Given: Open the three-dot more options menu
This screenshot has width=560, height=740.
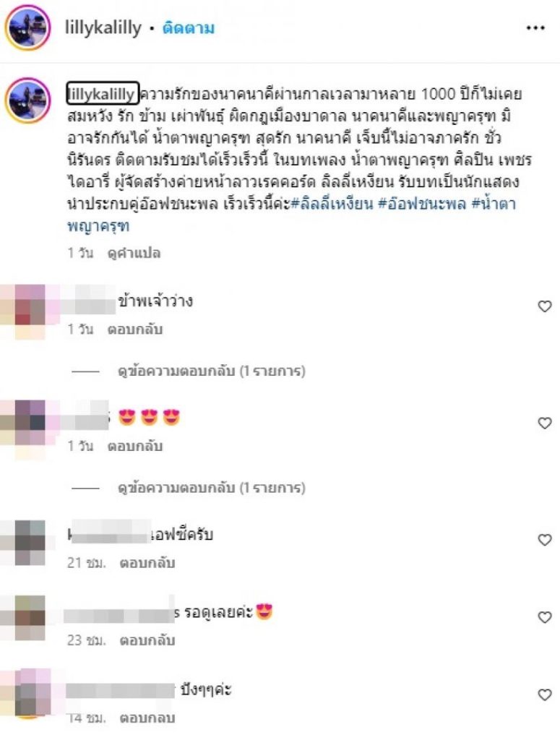Looking at the screenshot, I should pos(535,28).
